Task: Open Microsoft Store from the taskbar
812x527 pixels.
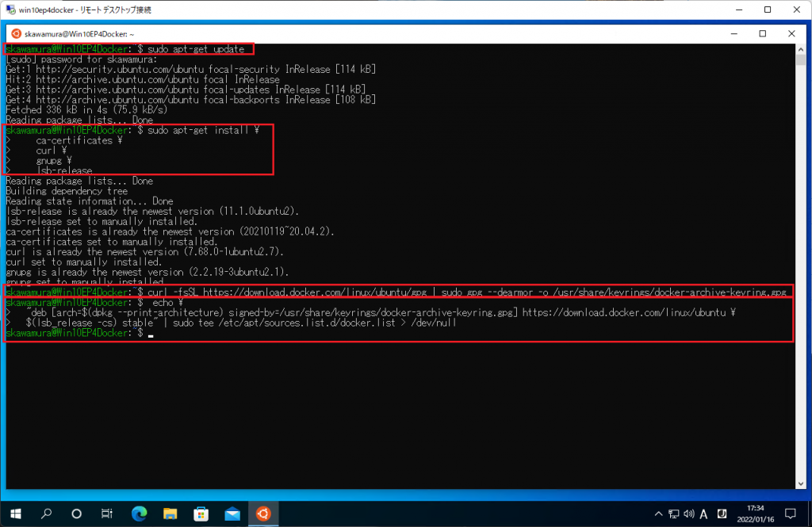Action: pyautogui.click(x=201, y=514)
